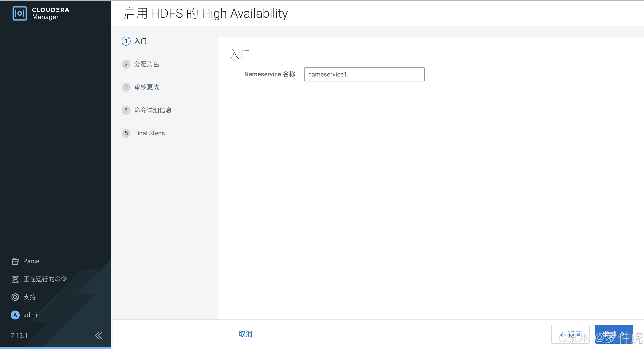This screenshot has width=644, height=349.
Task: Jump to Final Steps step
Action: [149, 133]
